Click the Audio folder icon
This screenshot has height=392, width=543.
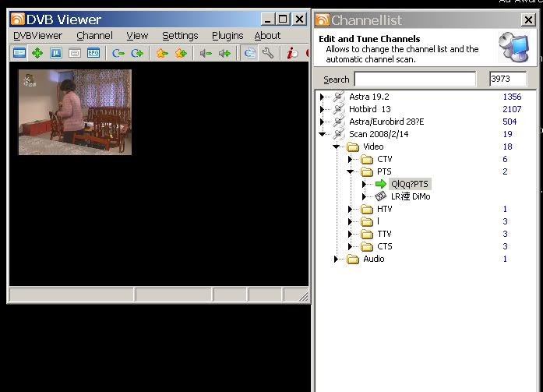point(353,259)
